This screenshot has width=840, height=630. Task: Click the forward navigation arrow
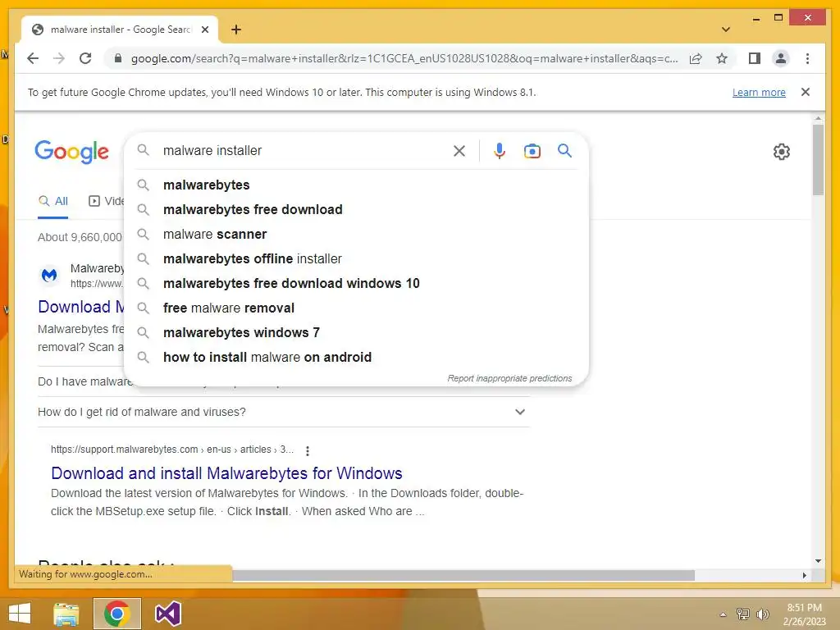pyautogui.click(x=59, y=58)
